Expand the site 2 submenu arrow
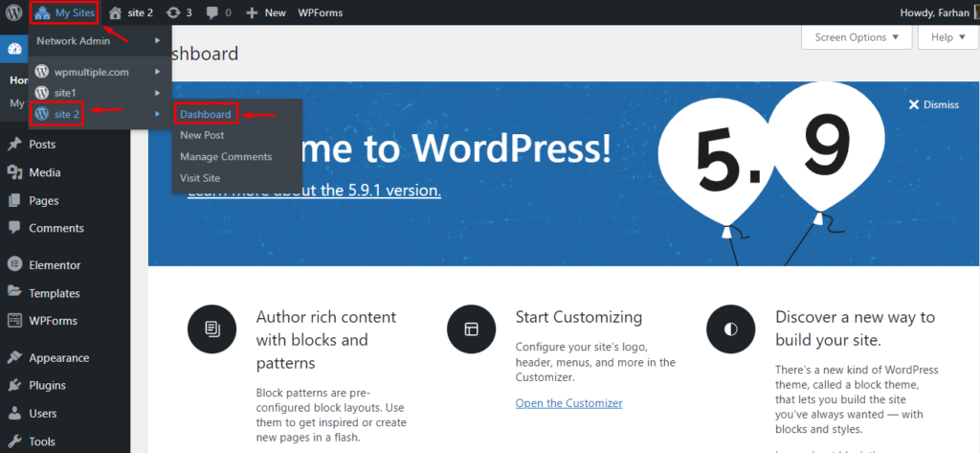 158,114
